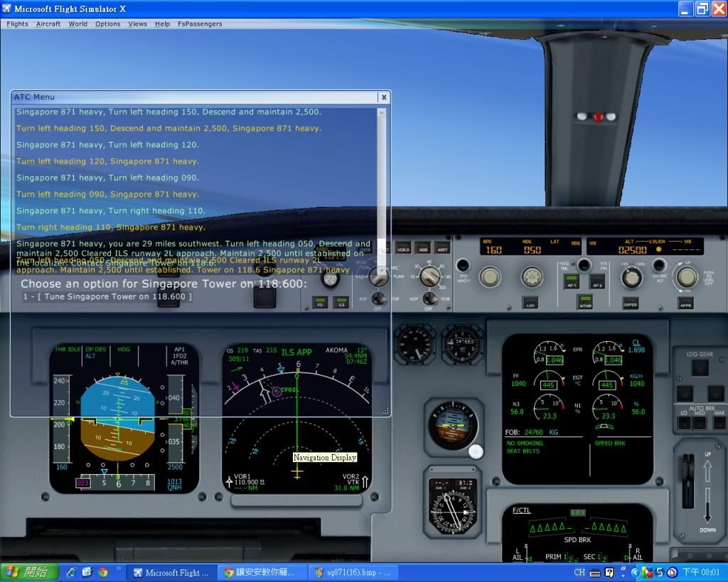Open the Windows Start button

point(29,572)
